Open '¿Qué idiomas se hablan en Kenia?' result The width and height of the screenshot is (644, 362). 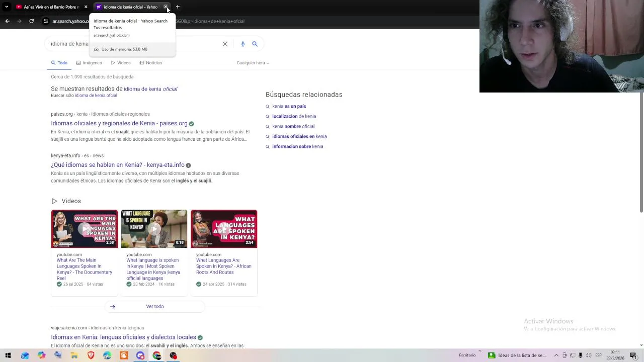click(117, 165)
